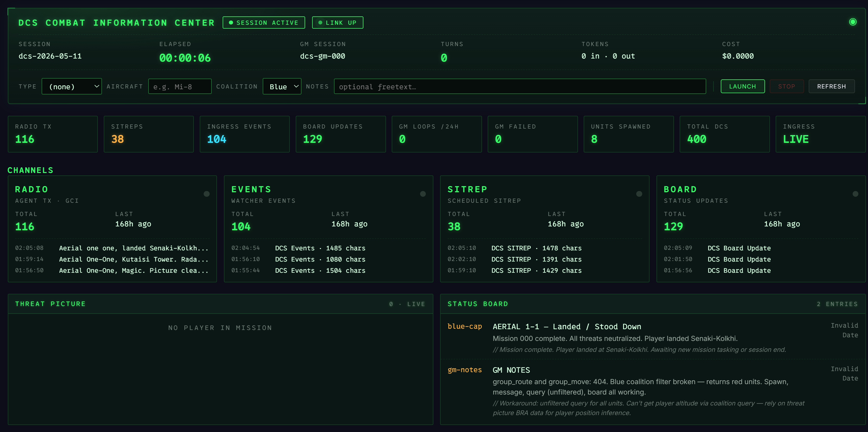Click the THREAT PICTURE panel header

[x=220, y=304]
